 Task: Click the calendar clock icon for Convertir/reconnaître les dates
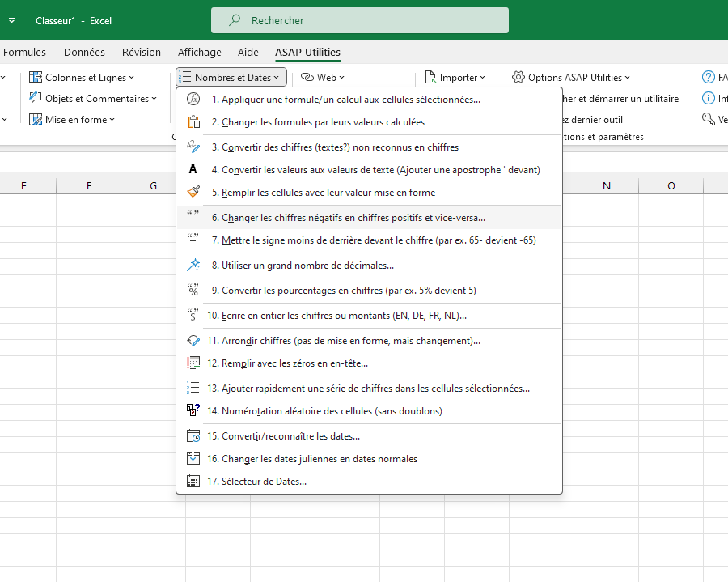(193, 435)
